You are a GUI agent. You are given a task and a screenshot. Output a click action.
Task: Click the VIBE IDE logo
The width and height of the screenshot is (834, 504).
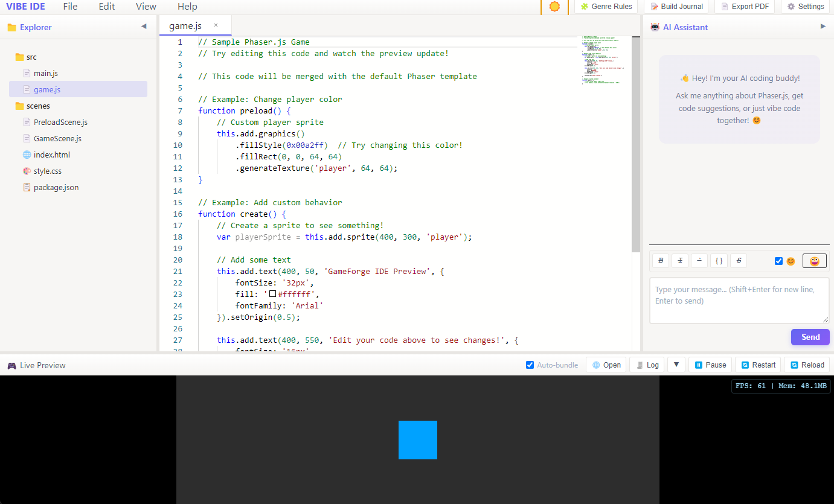tap(25, 7)
